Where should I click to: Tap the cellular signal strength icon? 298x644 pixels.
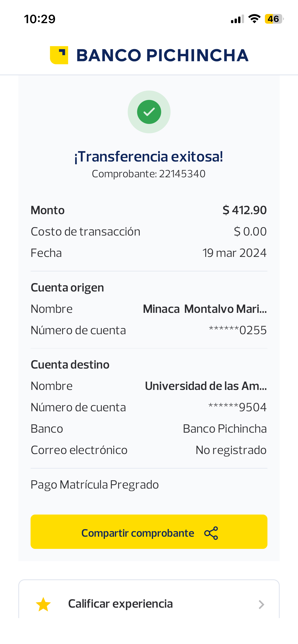click(237, 19)
